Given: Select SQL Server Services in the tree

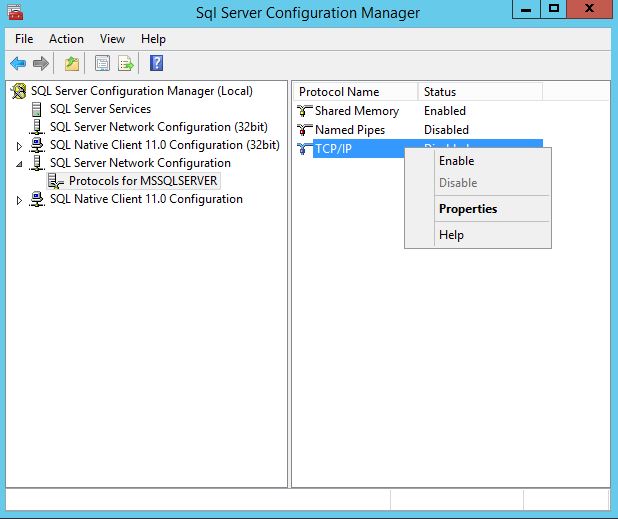Looking at the screenshot, I should [100, 109].
